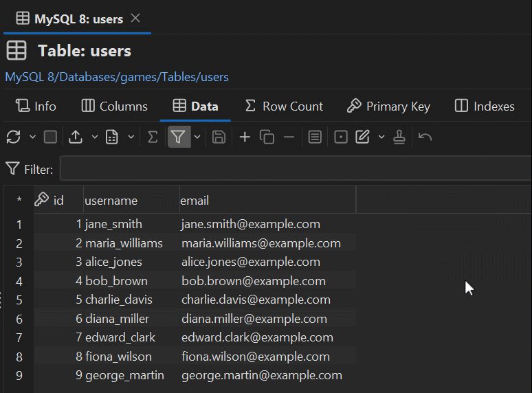This screenshot has height=393, width=532.
Task: Open the Columns tab
Action: (115, 106)
